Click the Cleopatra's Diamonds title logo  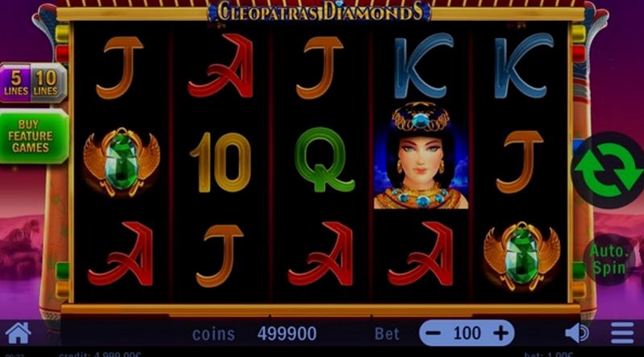pos(319,11)
